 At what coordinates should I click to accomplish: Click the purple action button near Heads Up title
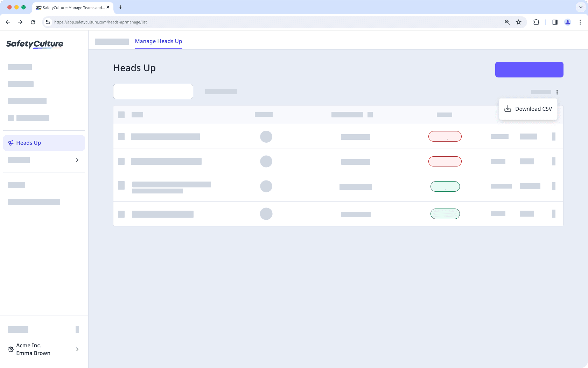tap(529, 69)
